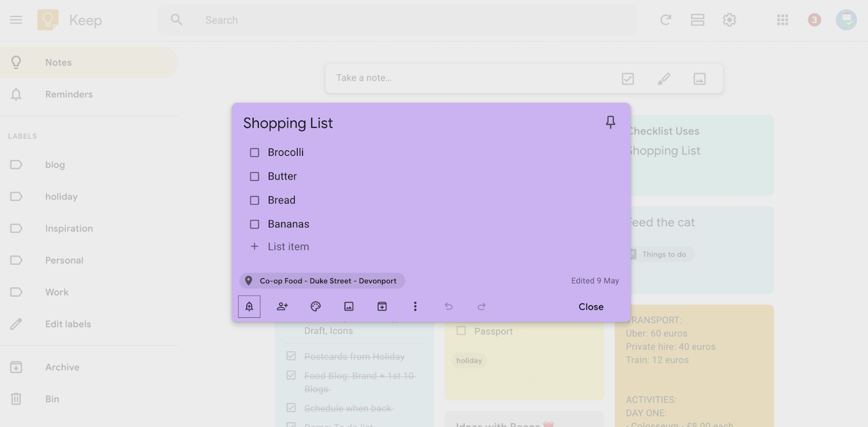This screenshot has width=868, height=427.
Task: Select Notes in the sidebar
Action: (x=88, y=62)
